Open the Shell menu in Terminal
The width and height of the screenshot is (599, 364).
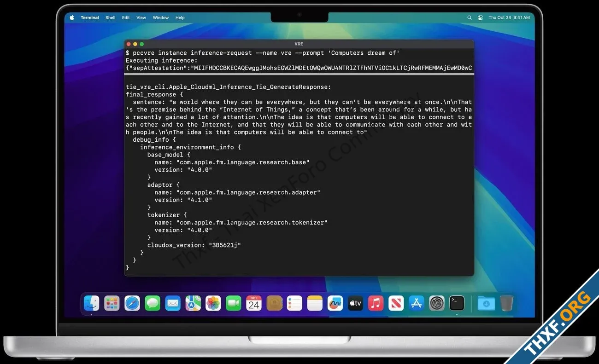[110, 17]
